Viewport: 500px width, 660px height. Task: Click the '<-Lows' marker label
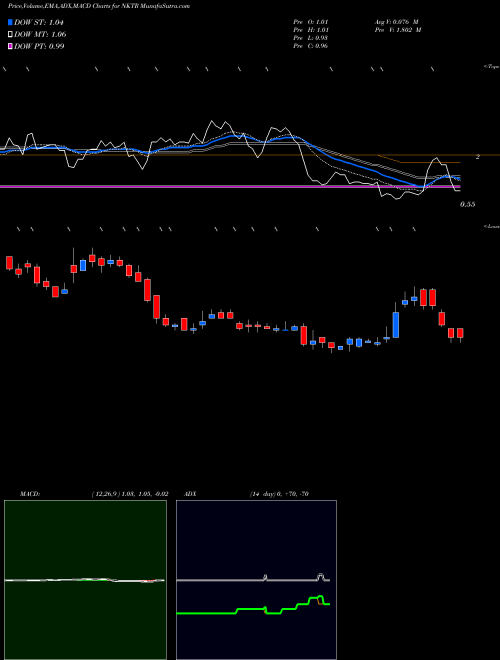492,226
